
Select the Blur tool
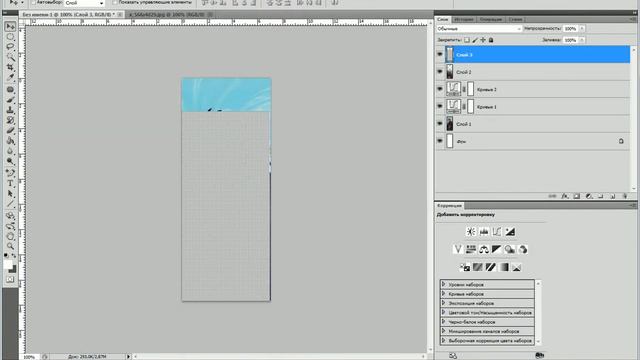coord(11,151)
